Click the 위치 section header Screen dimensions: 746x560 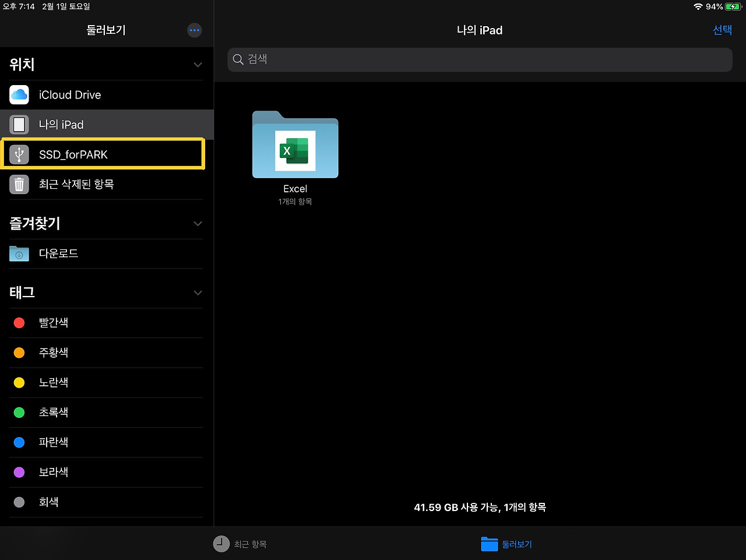click(x=22, y=65)
